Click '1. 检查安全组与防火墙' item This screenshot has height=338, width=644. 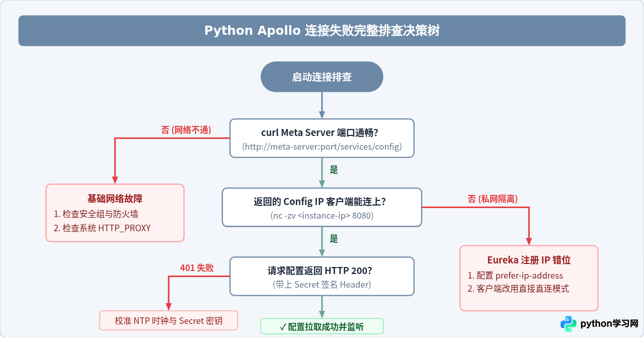(x=96, y=214)
